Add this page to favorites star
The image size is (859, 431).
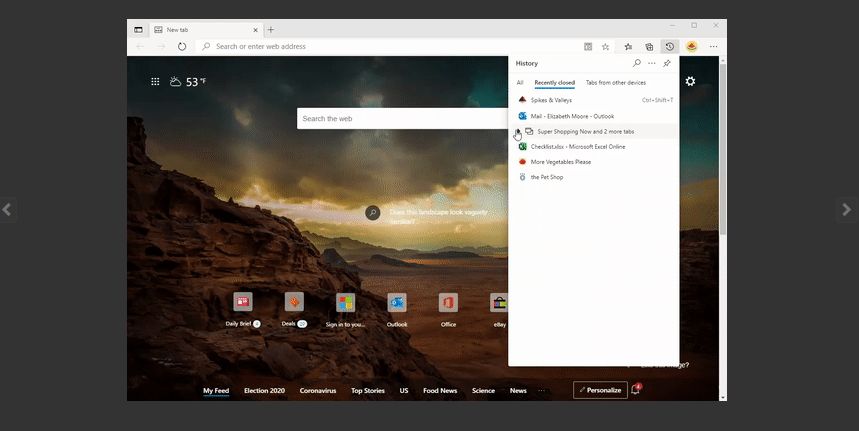(605, 46)
